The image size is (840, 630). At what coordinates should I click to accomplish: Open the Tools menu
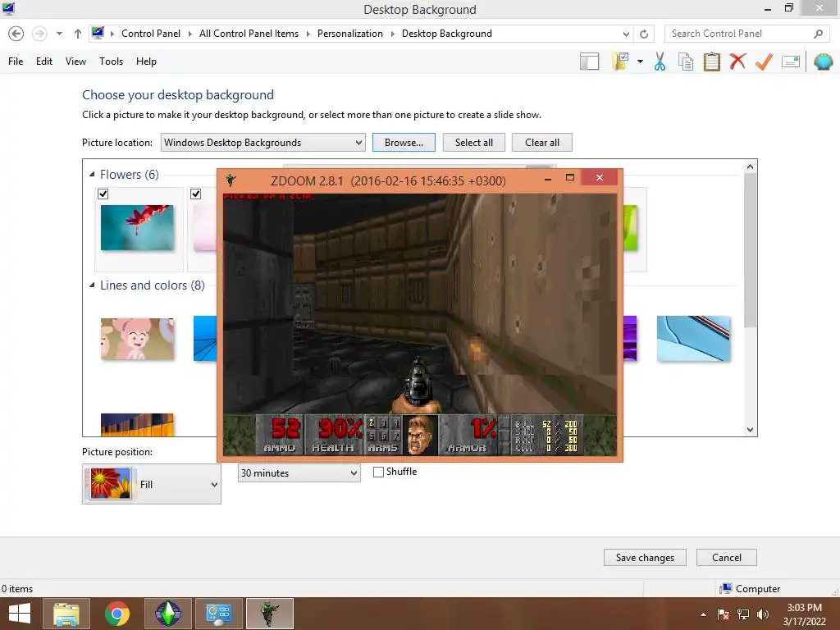click(x=111, y=62)
